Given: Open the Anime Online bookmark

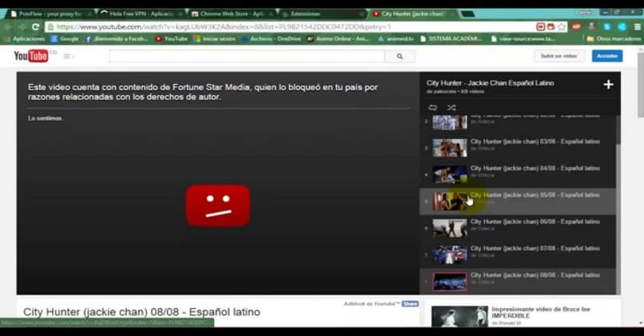Looking at the screenshot, I should [x=338, y=38].
